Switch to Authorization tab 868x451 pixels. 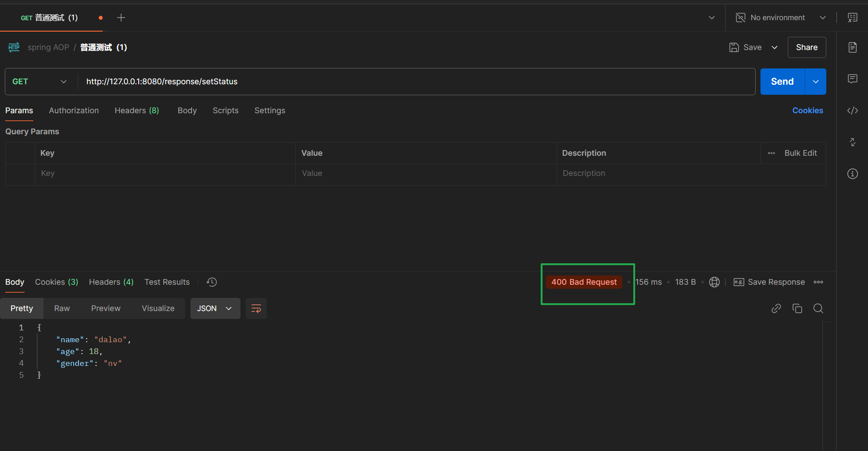pos(74,111)
